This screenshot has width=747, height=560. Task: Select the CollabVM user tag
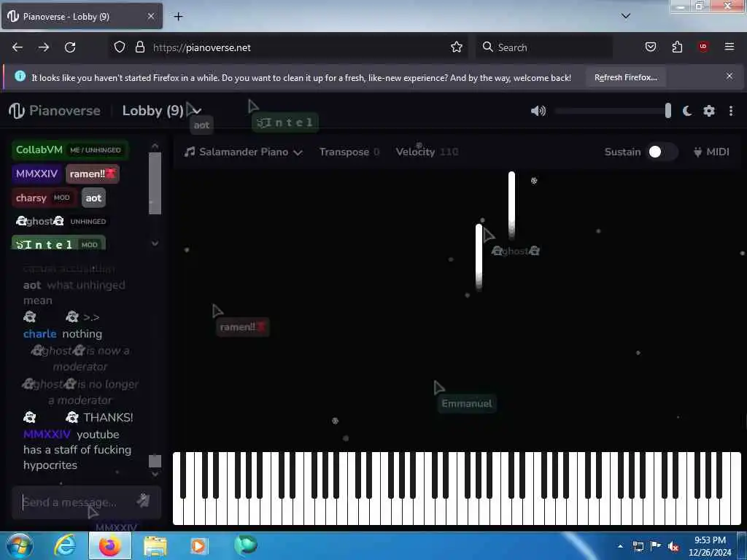69,149
